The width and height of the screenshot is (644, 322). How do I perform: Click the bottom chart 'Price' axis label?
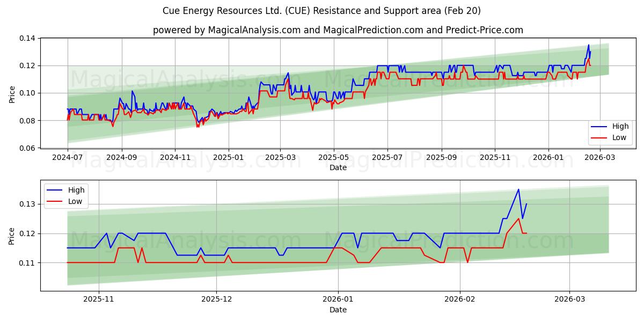point(12,235)
